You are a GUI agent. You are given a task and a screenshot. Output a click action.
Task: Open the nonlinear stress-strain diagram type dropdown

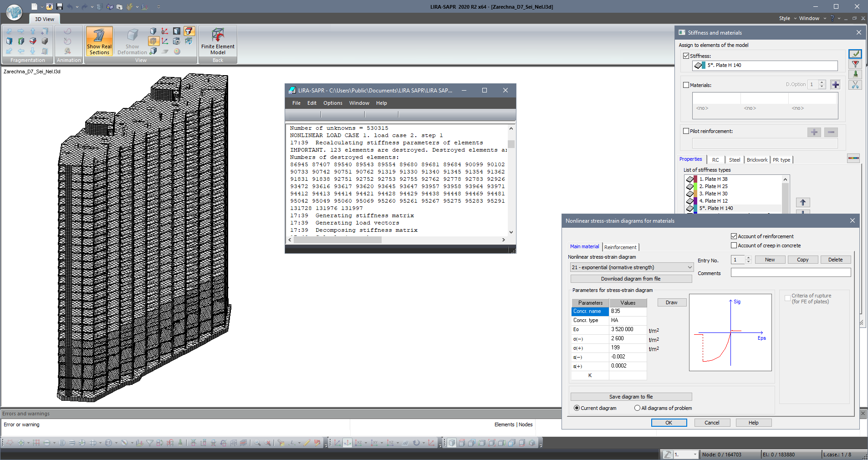[x=689, y=267]
